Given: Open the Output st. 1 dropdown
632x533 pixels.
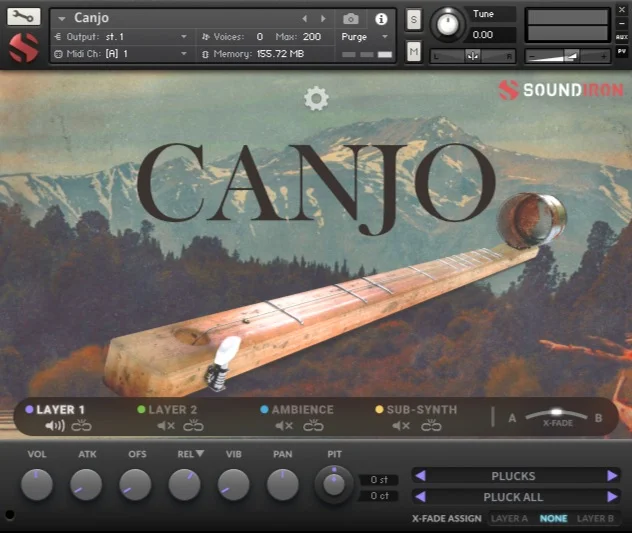Looking at the screenshot, I should (x=121, y=37).
